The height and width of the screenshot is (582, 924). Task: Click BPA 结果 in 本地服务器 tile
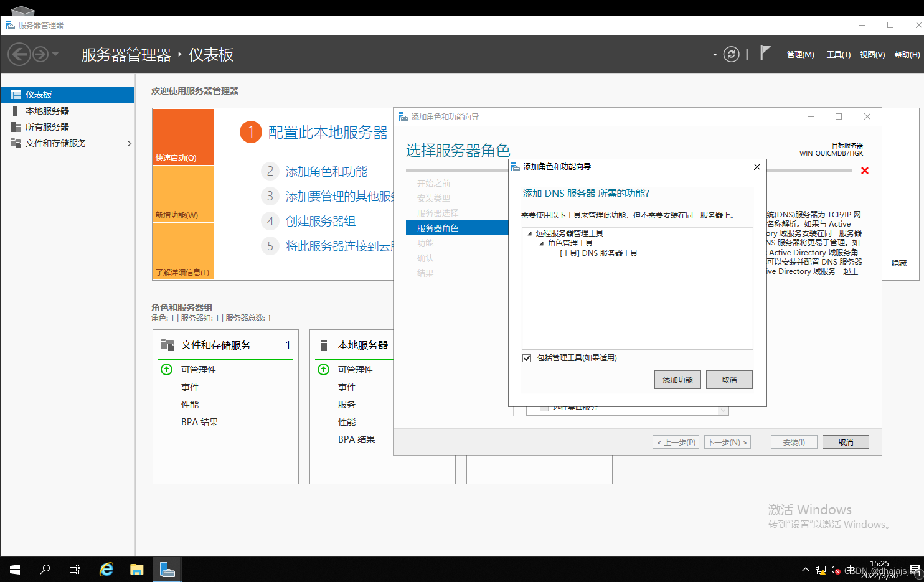357,439
